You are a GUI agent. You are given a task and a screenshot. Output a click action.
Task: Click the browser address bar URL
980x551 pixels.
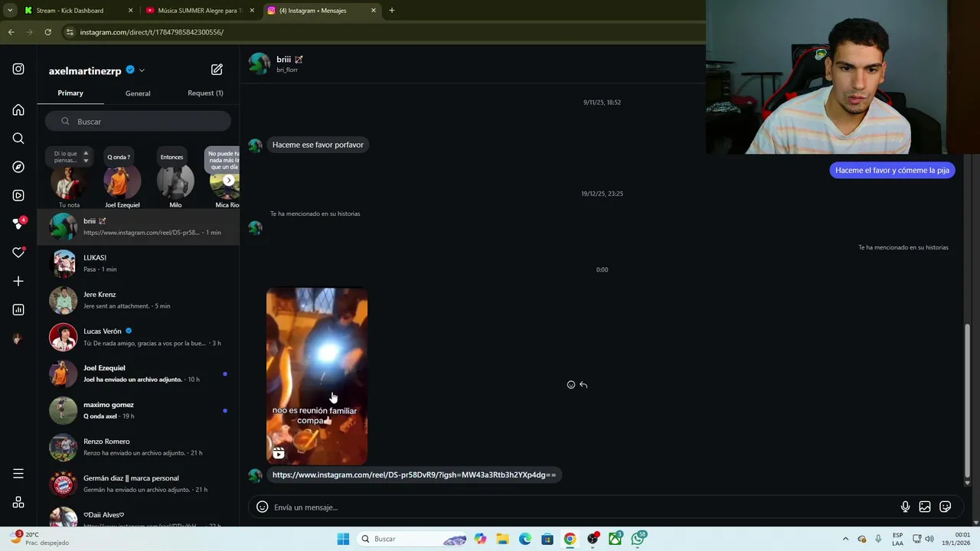(x=152, y=32)
